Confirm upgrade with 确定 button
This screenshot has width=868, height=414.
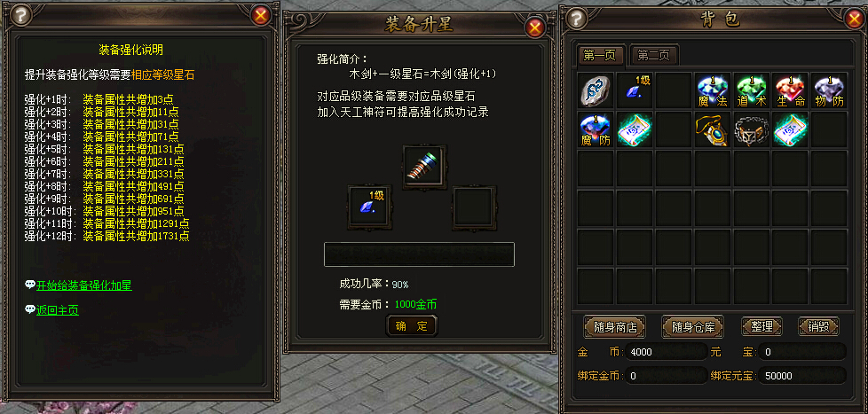(412, 325)
